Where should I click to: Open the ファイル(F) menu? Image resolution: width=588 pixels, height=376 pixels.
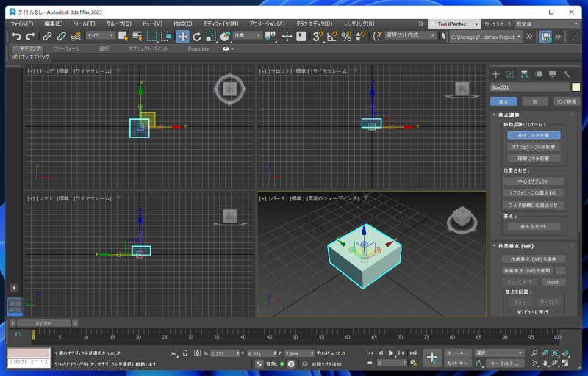[22, 23]
